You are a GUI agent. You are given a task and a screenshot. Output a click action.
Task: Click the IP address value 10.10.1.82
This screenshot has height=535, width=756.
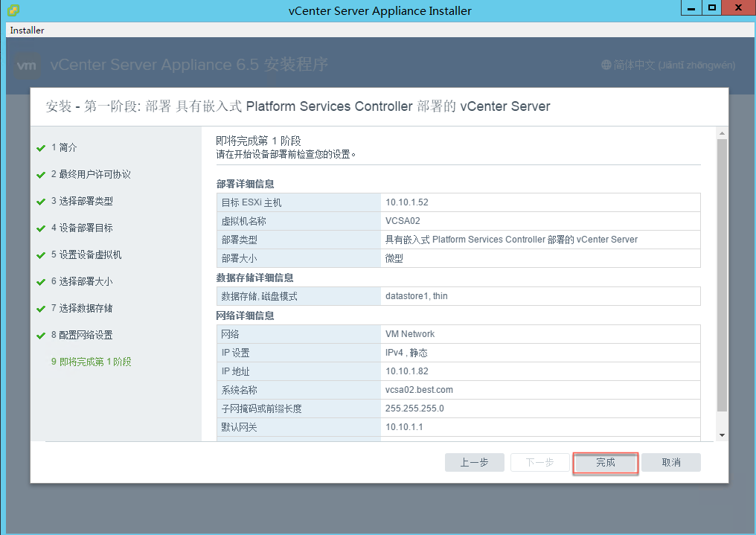[407, 371]
